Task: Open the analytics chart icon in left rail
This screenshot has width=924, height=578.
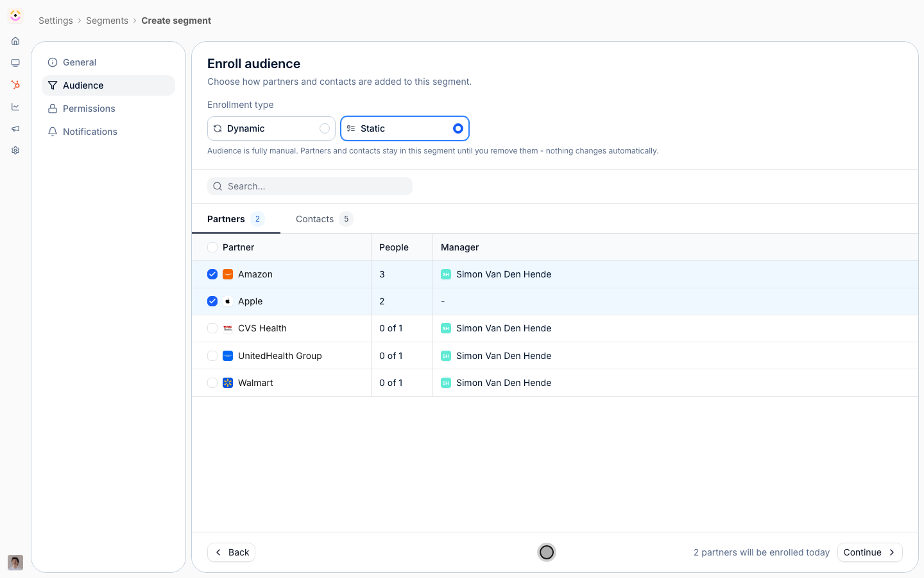Action: pos(15,107)
